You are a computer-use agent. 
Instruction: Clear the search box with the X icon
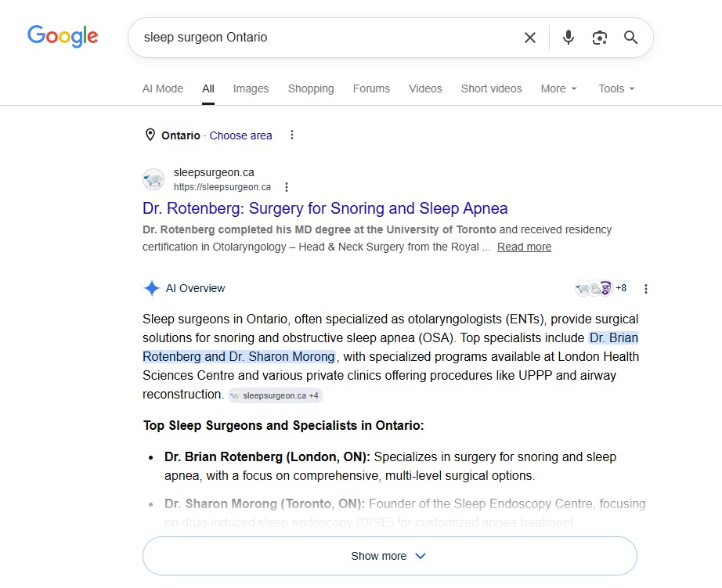coord(530,38)
